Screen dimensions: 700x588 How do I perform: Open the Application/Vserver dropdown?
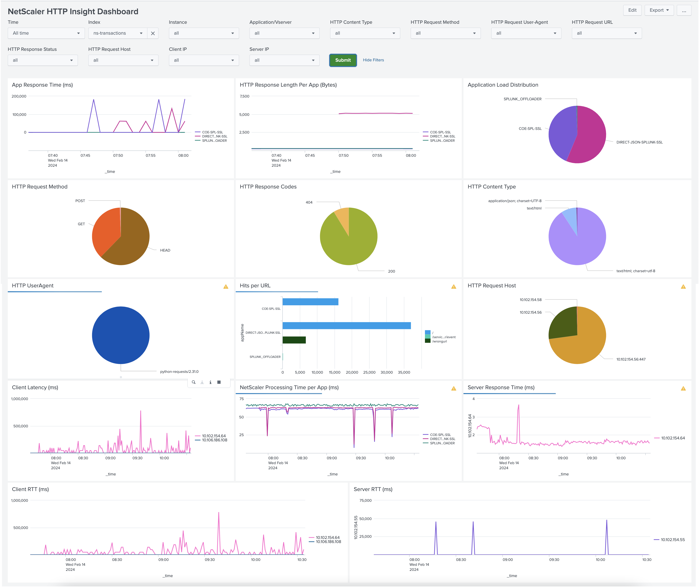click(284, 33)
